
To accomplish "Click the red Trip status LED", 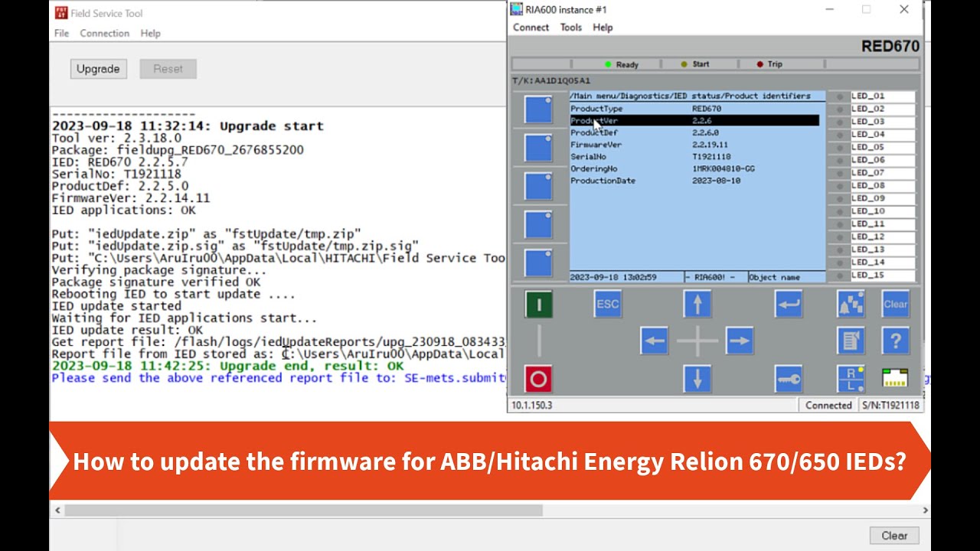I will coord(759,64).
